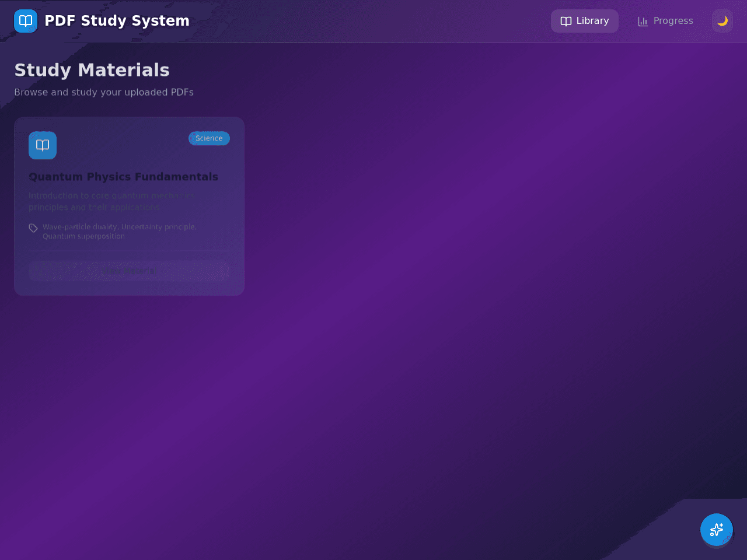The width and height of the screenshot is (747, 560).
Task: Click the open book icon beside Library
Action: coord(566,22)
